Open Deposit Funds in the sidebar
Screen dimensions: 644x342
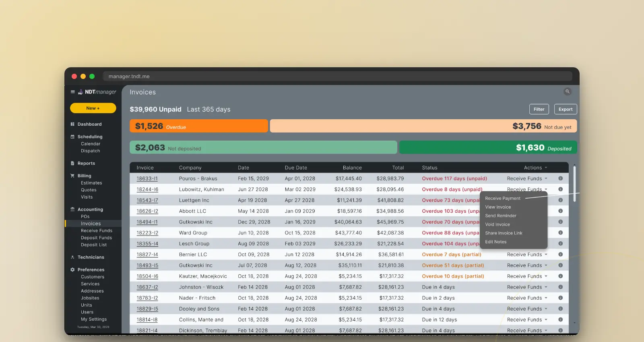(x=96, y=238)
